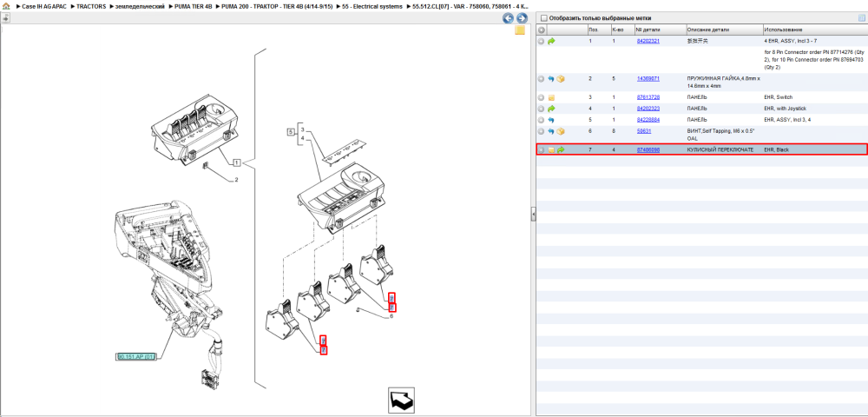Add part 59631 with its plus circle
Image resolution: width=868 pixels, height=417 pixels.
pos(542,131)
